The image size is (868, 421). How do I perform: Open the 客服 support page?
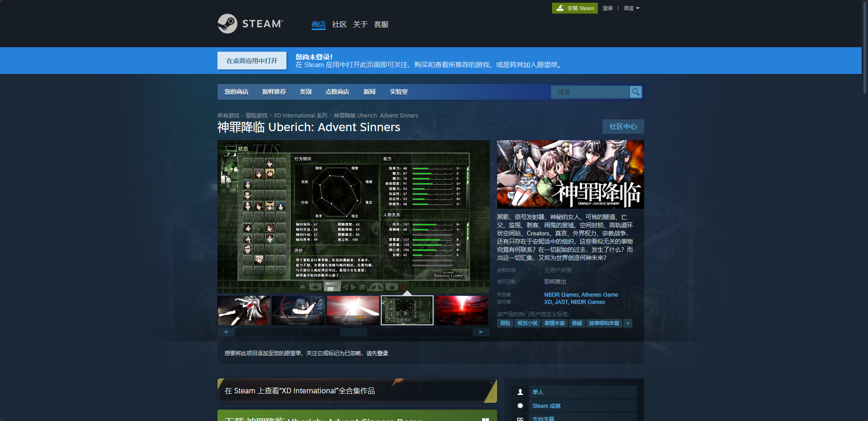[381, 24]
